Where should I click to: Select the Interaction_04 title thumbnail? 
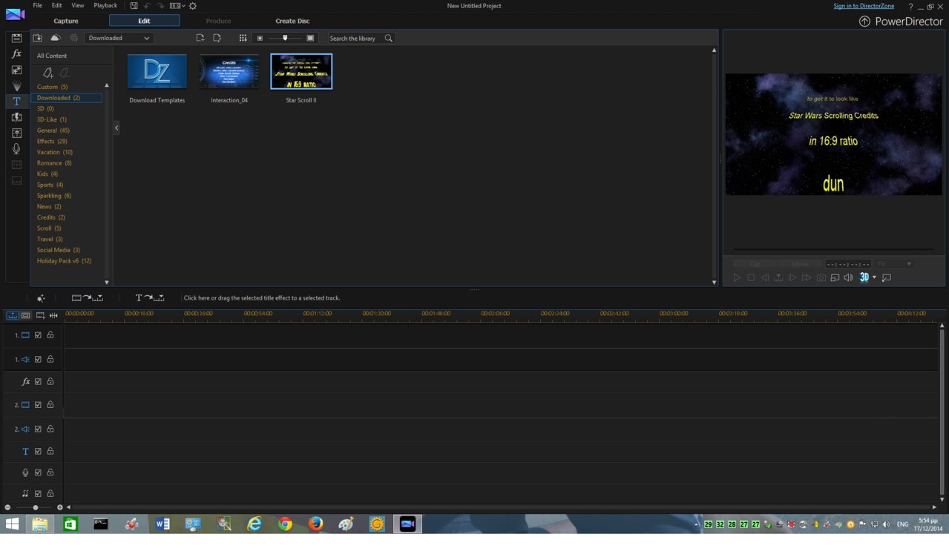tap(229, 72)
